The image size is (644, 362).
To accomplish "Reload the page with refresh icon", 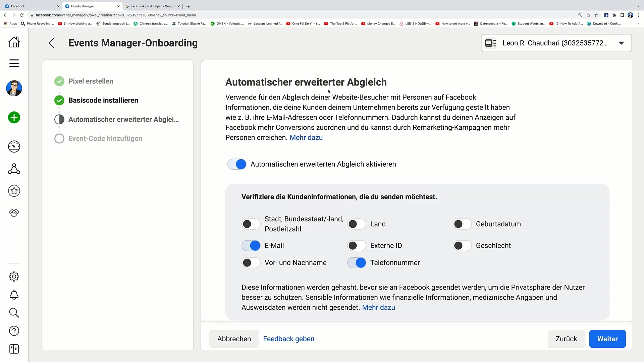I will [x=22, y=15].
